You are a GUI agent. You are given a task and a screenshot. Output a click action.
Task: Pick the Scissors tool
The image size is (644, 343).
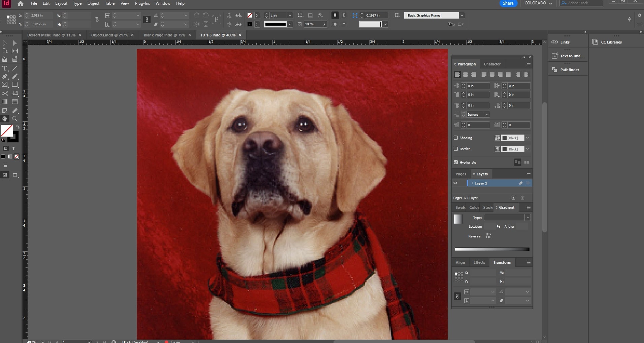5,93
